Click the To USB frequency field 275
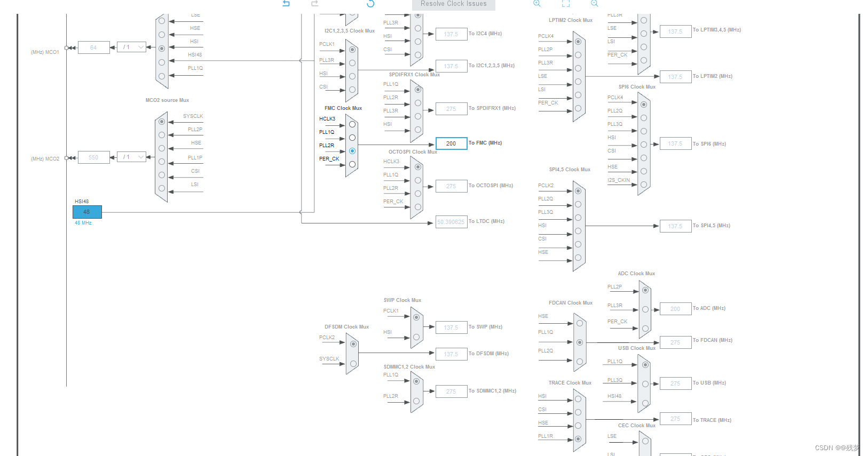Viewport: 868px width, 456px height. coord(676,383)
